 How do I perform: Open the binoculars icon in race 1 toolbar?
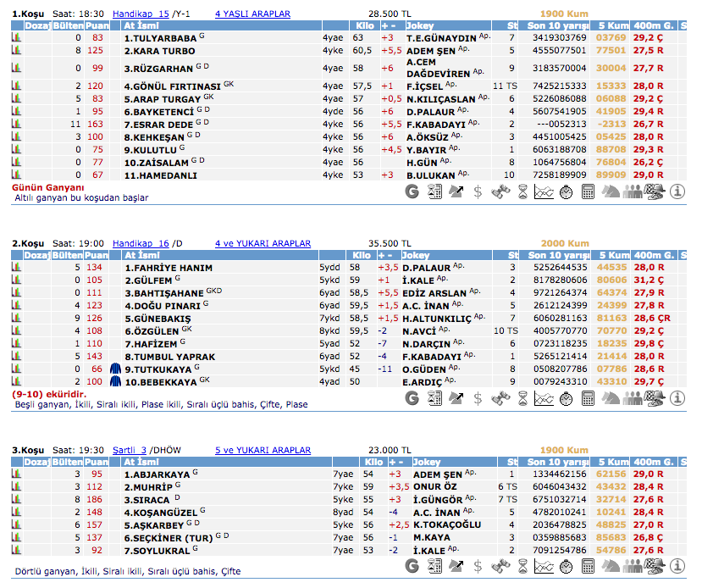[500, 191]
